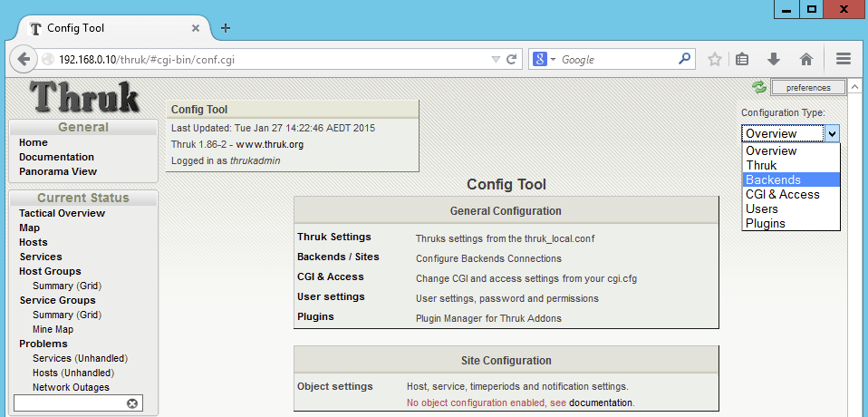Open the User settings link

[331, 296]
